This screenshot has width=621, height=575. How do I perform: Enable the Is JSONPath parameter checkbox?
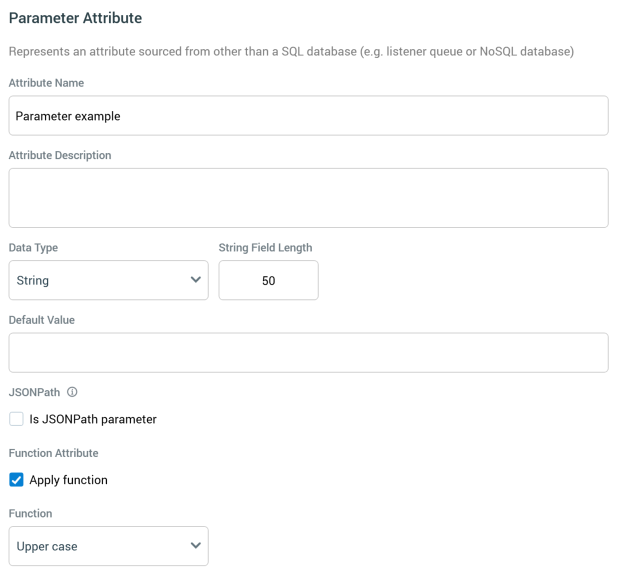[16, 419]
